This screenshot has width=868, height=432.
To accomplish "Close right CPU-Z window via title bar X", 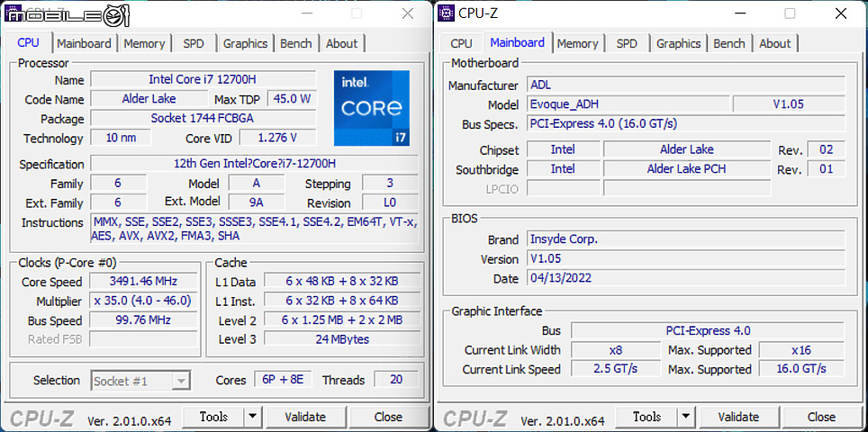I will (x=841, y=13).
